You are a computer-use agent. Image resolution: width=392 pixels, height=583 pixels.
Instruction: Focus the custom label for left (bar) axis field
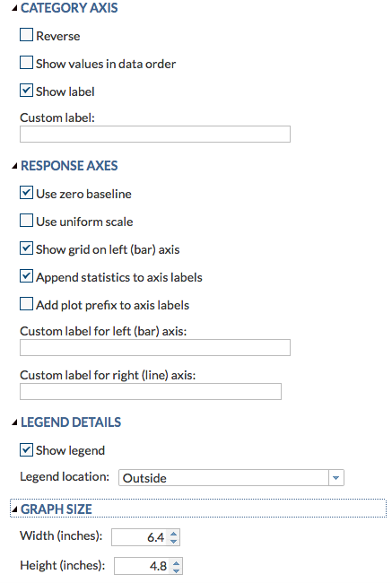coord(154,348)
